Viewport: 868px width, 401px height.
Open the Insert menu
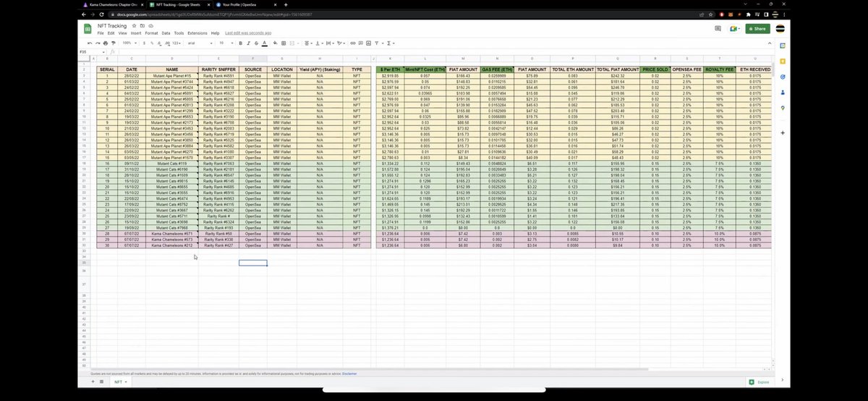(x=136, y=33)
